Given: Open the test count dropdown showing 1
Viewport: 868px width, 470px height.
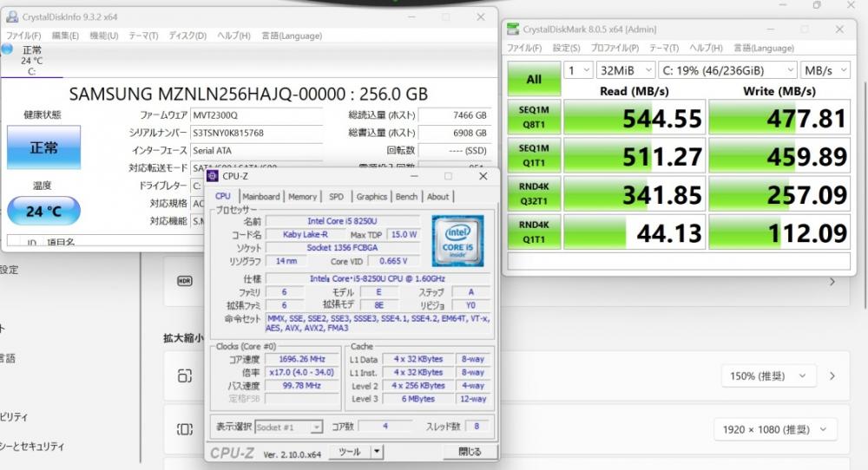Looking at the screenshot, I should pos(578,70).
